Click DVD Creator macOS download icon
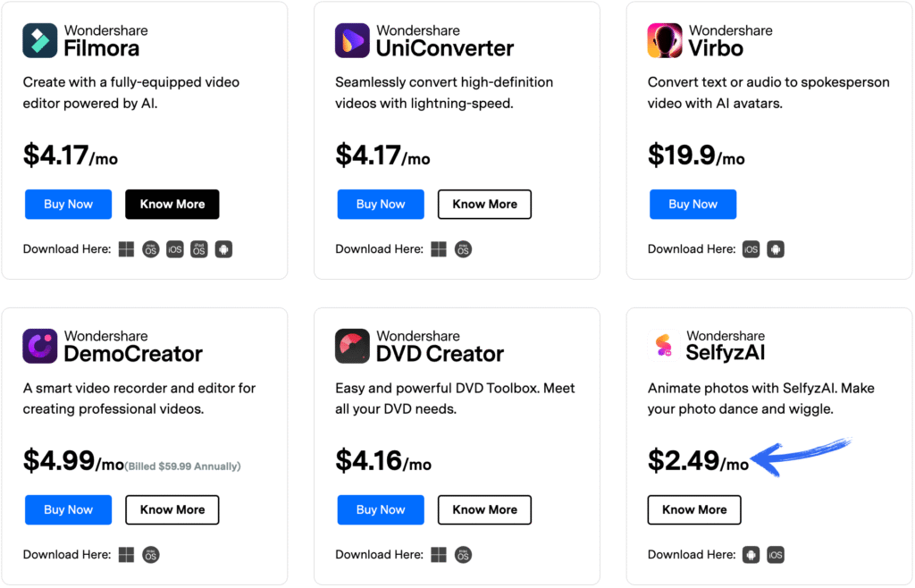The height and width of the screenshot is (588, 915). (x=464, y=555)
